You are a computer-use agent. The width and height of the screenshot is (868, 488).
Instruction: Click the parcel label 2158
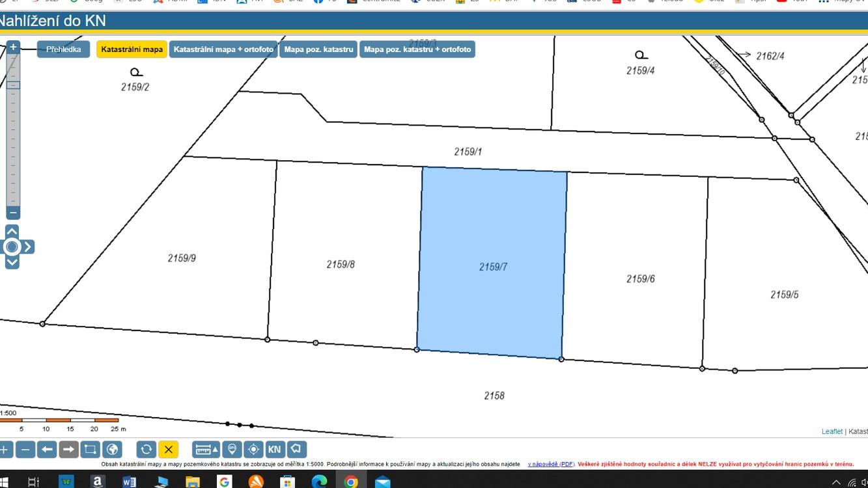click(x=494, y=396)
